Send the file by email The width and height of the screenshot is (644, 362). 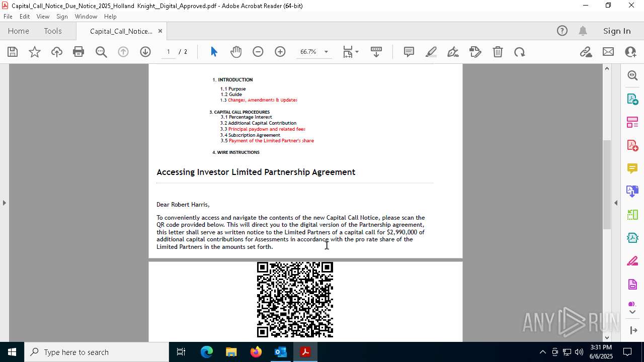click(608, 52)
